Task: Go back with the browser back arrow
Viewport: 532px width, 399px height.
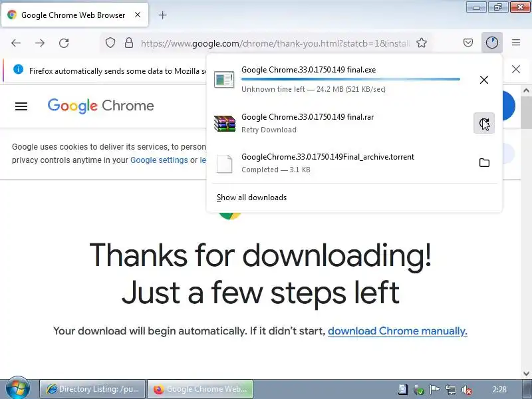Action: pyautogui.click(x=16, y=43)
